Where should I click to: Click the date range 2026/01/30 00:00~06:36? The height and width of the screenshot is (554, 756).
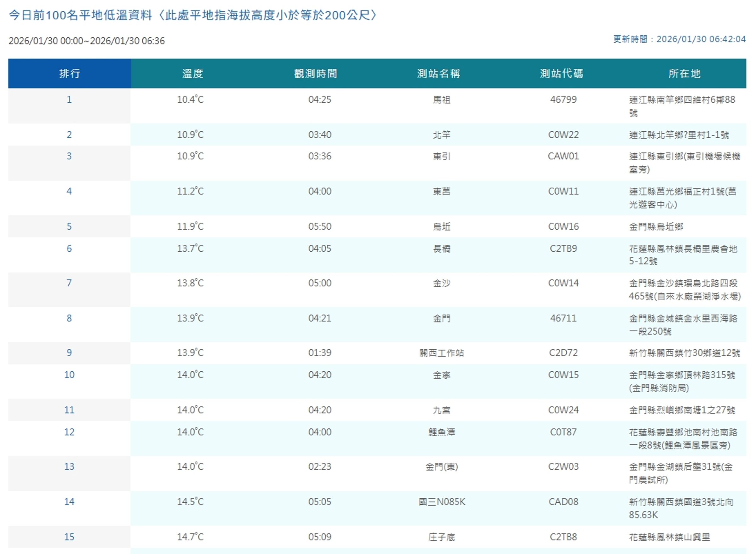pos(87,41)
